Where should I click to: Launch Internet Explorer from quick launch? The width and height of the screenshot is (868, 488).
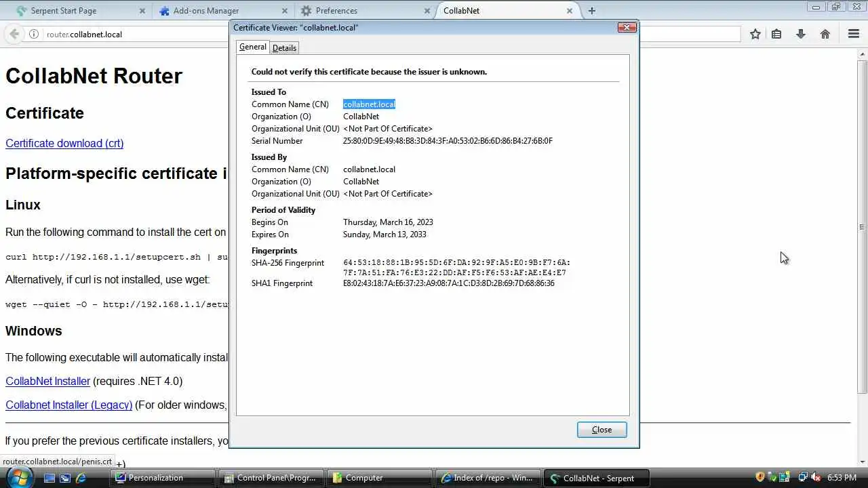(x=81, y=478)
